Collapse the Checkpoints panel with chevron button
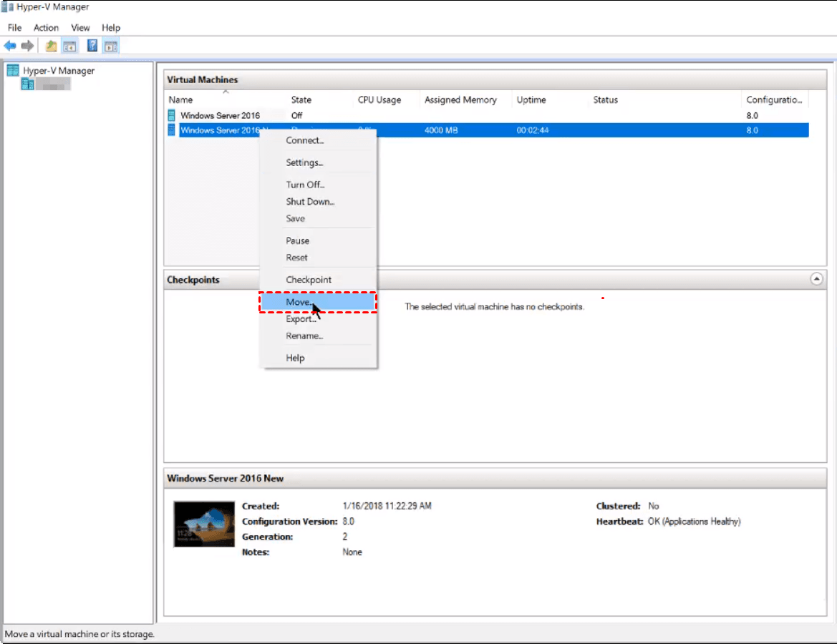837x644 pixels. pos(816,279)
